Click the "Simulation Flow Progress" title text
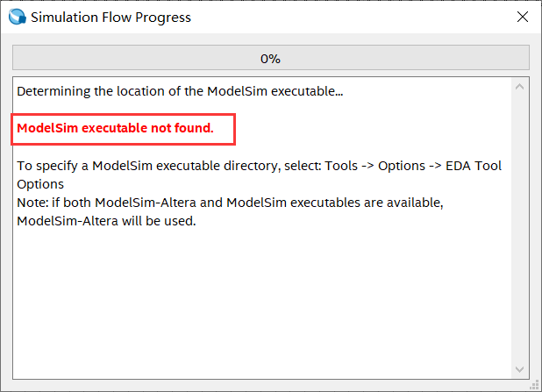Screen dimensions: 542x392 [x=111, y=17]
